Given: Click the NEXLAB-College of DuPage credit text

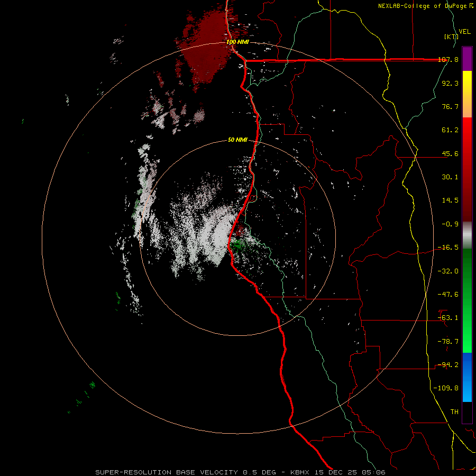Looking at the screenshot, I should [x=425, y=6].
